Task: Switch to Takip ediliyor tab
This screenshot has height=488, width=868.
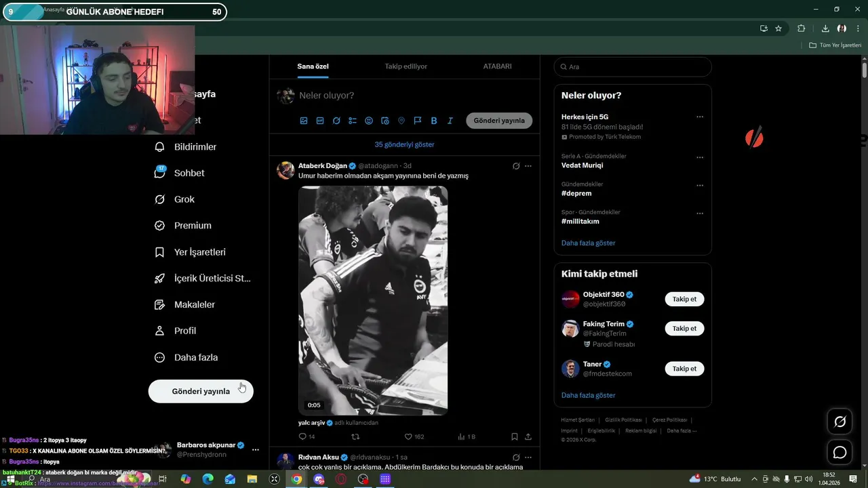Action: pos(406,66)
